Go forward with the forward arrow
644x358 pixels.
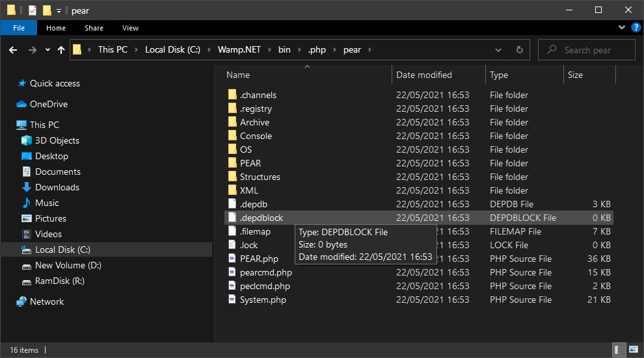[x=33, y=50]
